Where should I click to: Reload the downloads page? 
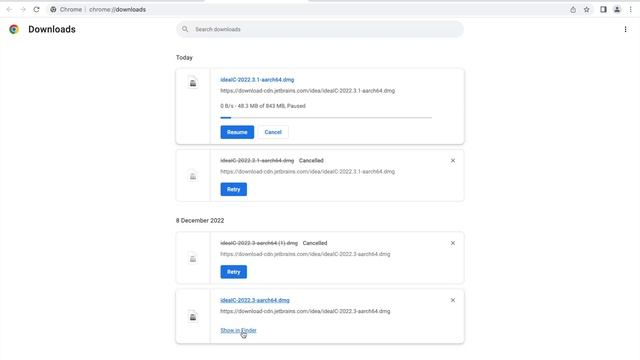[x=36, y=9]
